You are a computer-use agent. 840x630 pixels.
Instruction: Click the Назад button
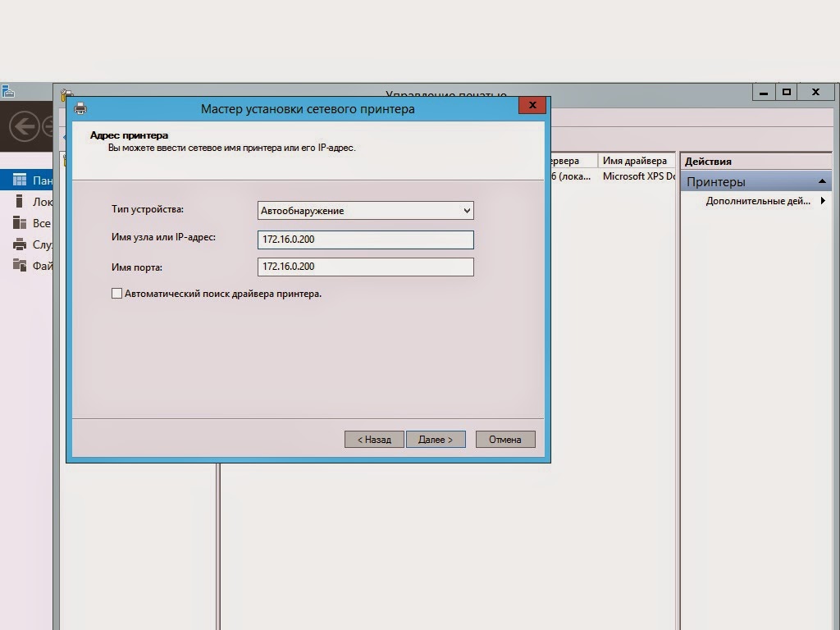click(374, 440)
